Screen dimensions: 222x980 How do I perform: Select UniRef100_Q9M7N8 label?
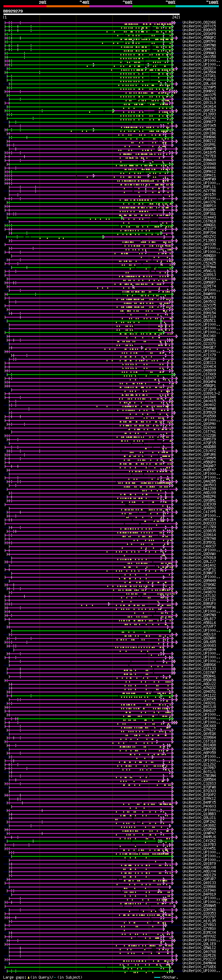(199, 45)
